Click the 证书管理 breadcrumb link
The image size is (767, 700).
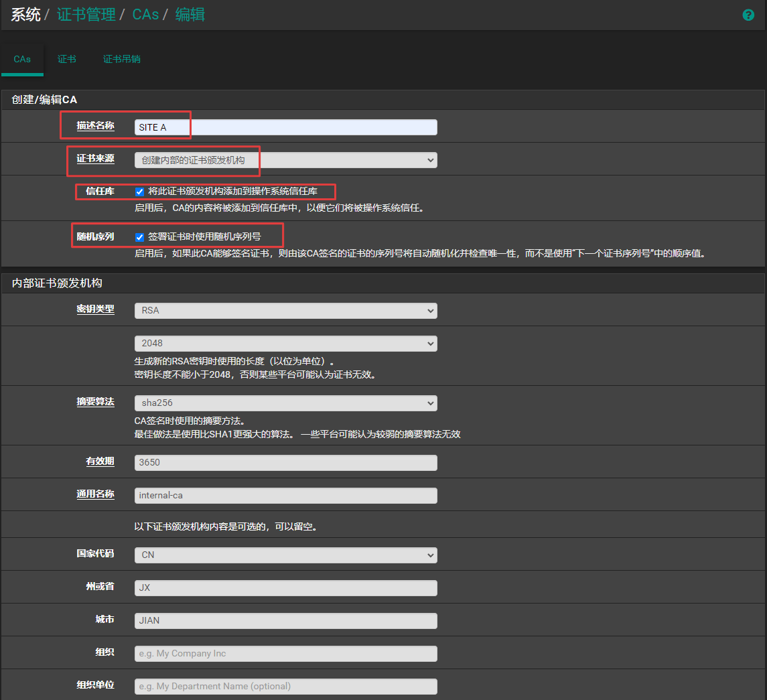click(x=86, y=14)
